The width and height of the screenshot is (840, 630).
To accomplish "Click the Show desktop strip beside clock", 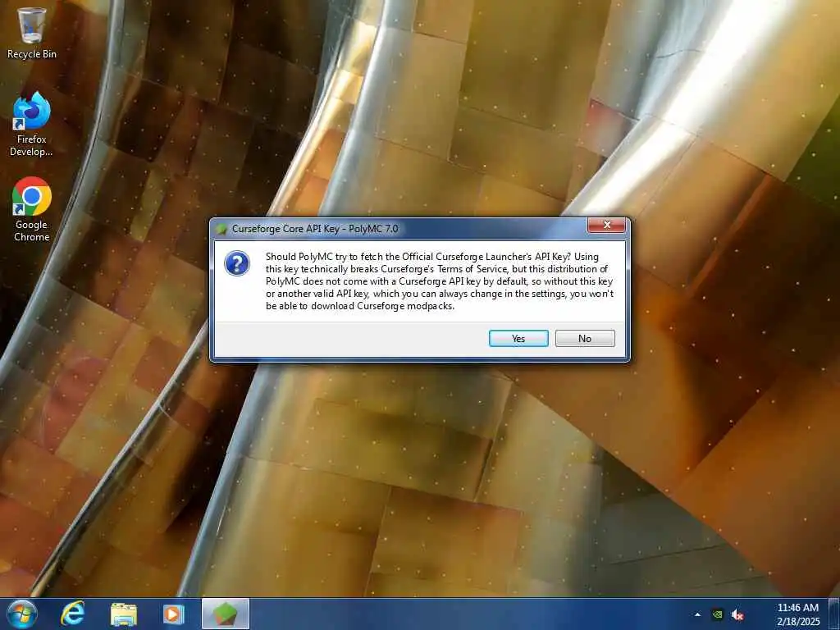I will [834, 614].
